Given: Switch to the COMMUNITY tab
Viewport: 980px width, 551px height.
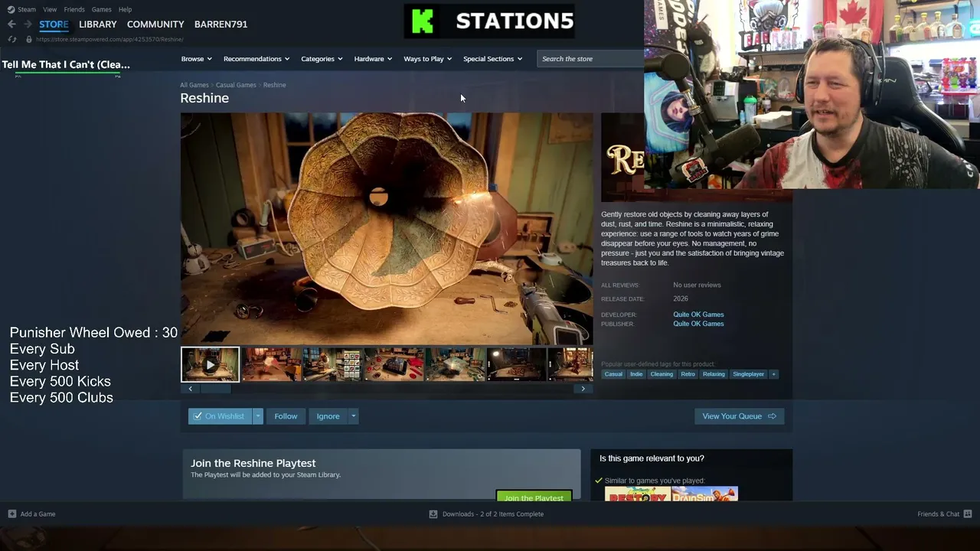Looking at the screenshot, I should (x=155, y=24).
